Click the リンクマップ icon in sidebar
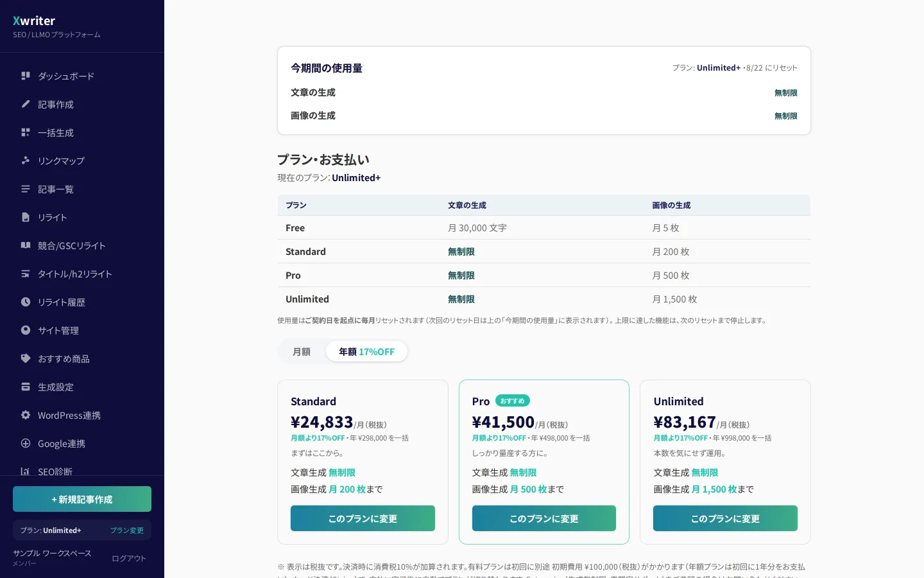This screenshot has height=578, width=924. click(x=26, y=161)
